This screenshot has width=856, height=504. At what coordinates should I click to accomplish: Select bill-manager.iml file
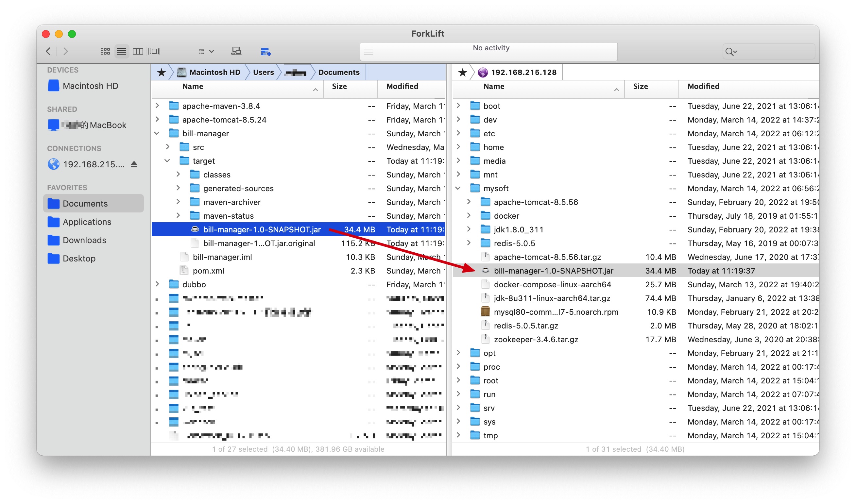[298, 257]
